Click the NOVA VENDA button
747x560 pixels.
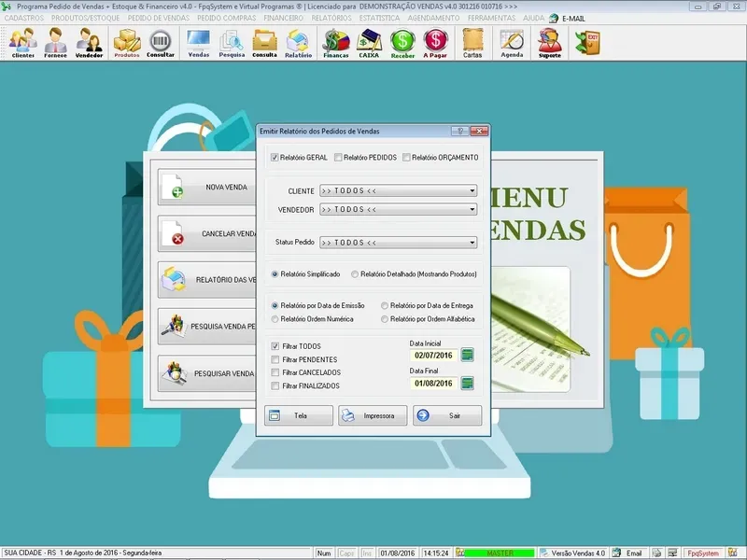coord(205,188)
